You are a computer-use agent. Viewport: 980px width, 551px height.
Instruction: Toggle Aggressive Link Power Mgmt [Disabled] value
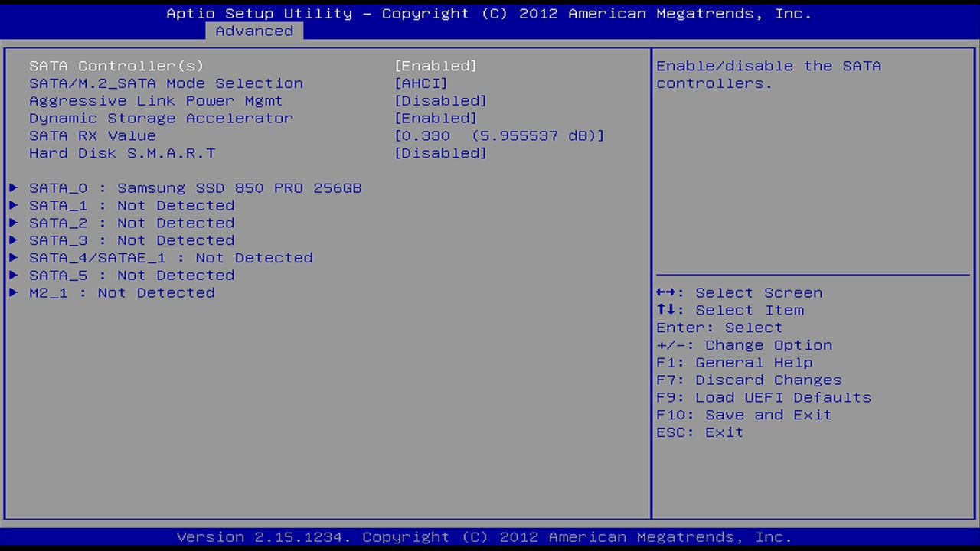point(440,101)
